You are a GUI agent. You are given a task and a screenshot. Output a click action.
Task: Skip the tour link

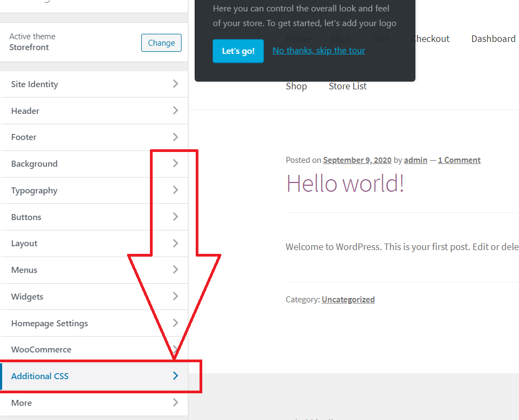click(x=319, y=50)
